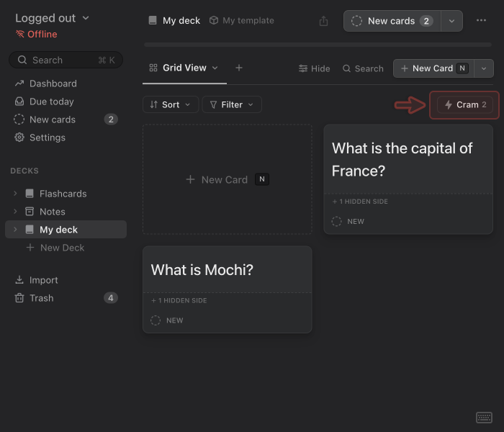This screenshot has width=504, height=432.
Task: Click the keyboard shortcuts icon
Action: coord(484,418)
